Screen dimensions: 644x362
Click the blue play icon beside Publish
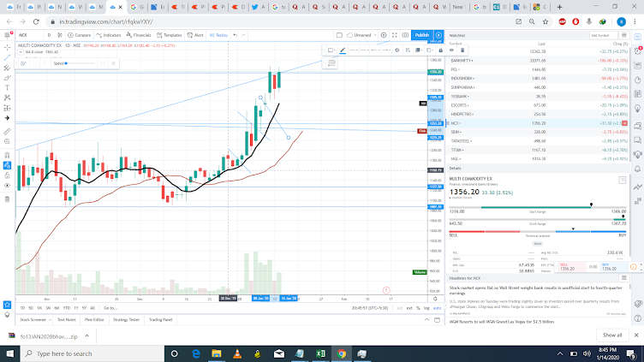click(x=438, y=35)
